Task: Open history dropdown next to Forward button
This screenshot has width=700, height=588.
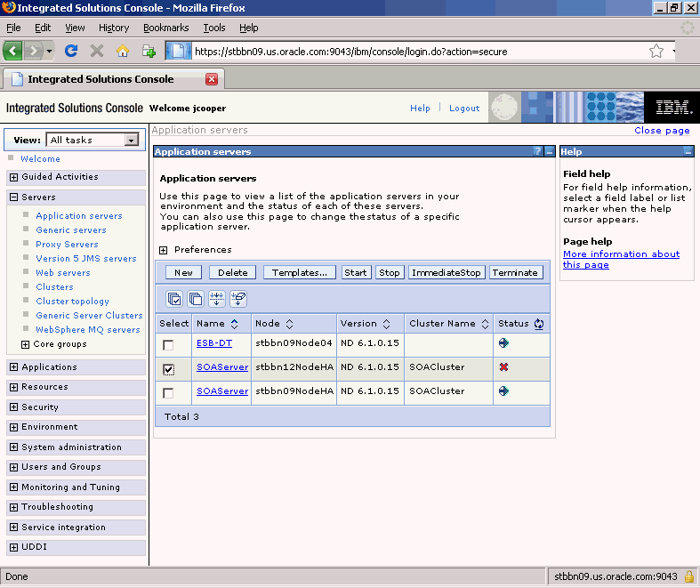Action: click(49, 51)
